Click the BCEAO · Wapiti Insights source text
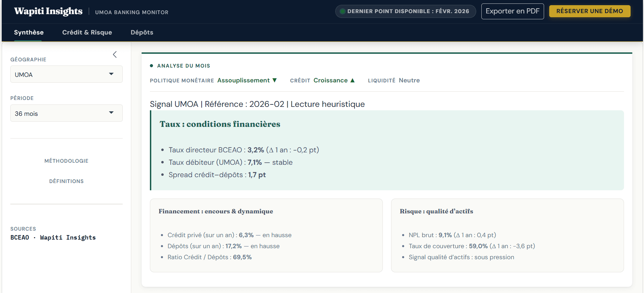644x293 pixels. tap(53, 238)
